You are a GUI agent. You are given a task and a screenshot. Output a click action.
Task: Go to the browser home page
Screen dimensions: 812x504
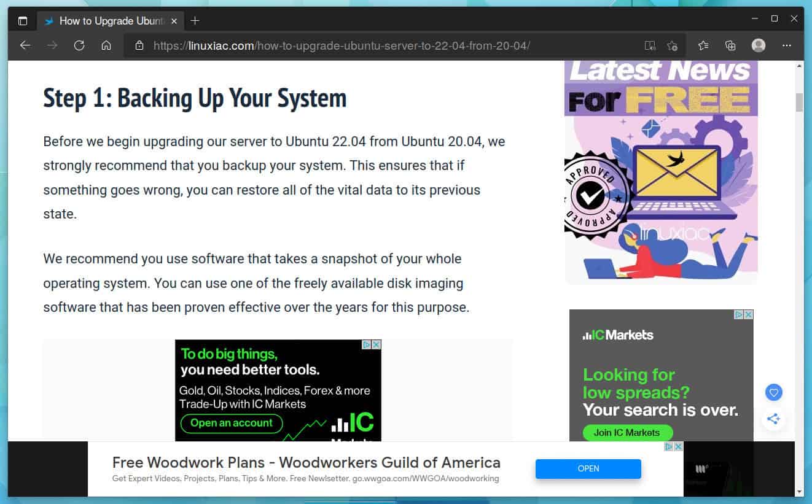[x=106, y=45]
